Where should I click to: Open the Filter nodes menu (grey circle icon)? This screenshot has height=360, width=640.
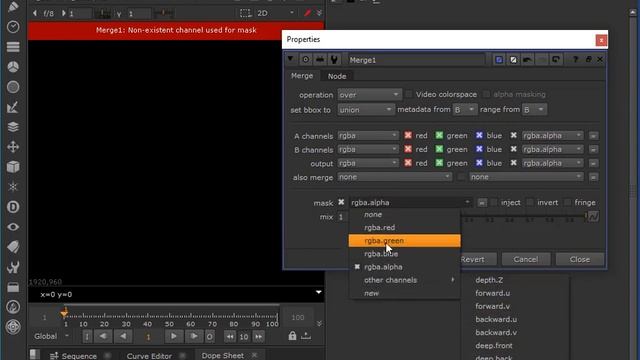coord(13,87)
